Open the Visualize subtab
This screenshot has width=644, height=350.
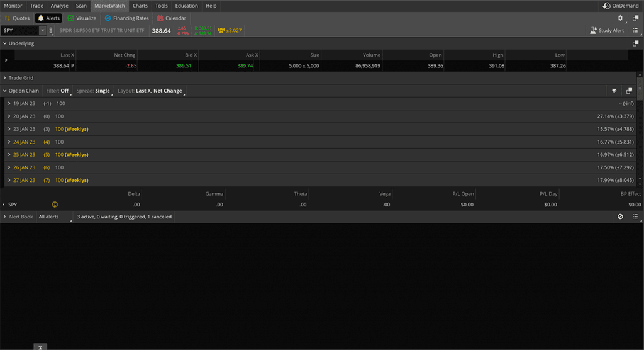pyautogui.click(x=82, y=18)
